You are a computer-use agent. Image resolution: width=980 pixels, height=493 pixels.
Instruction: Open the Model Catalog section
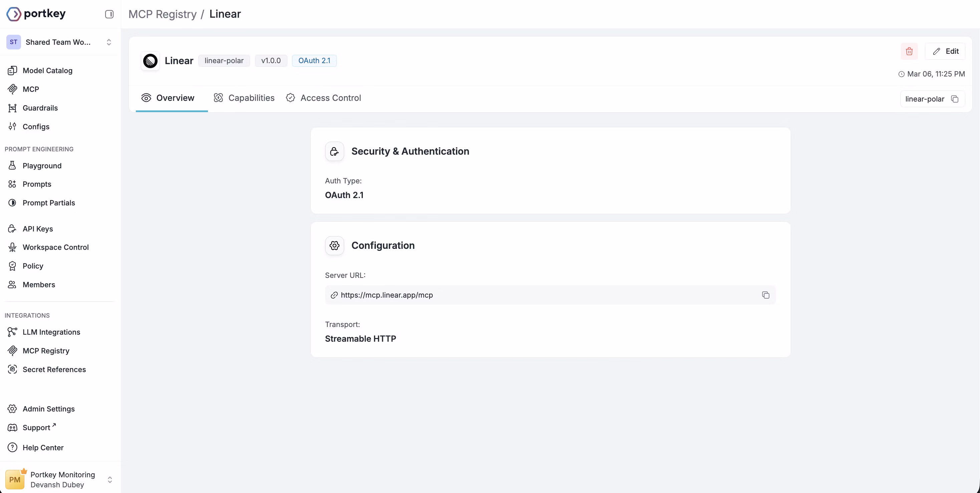click(47, 70)
